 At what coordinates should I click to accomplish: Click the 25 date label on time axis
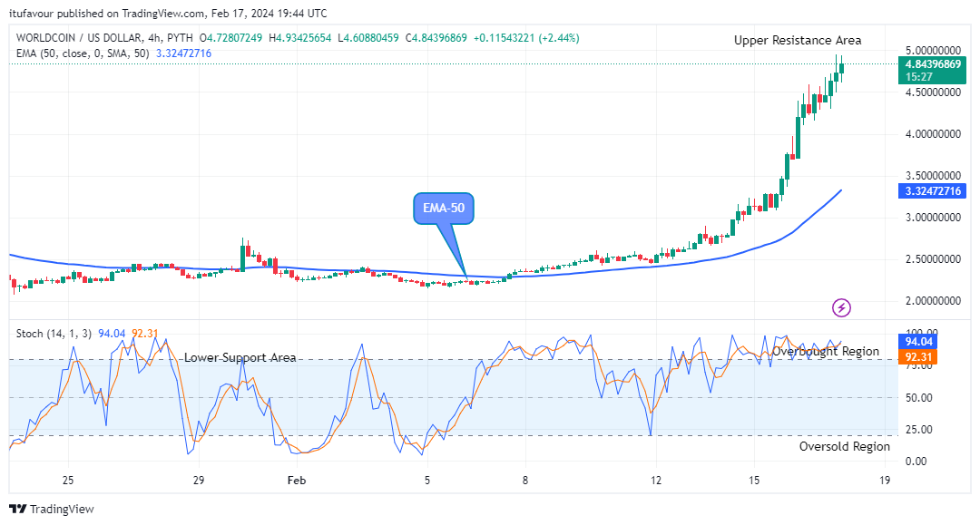pyautogui.click(x=68, y=481)
